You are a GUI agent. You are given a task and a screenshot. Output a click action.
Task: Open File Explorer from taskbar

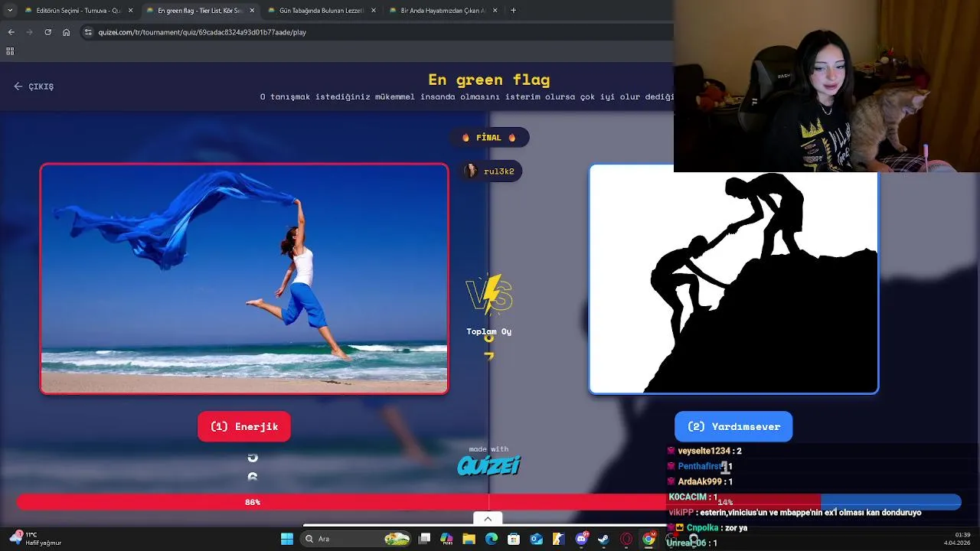[469, 539]
